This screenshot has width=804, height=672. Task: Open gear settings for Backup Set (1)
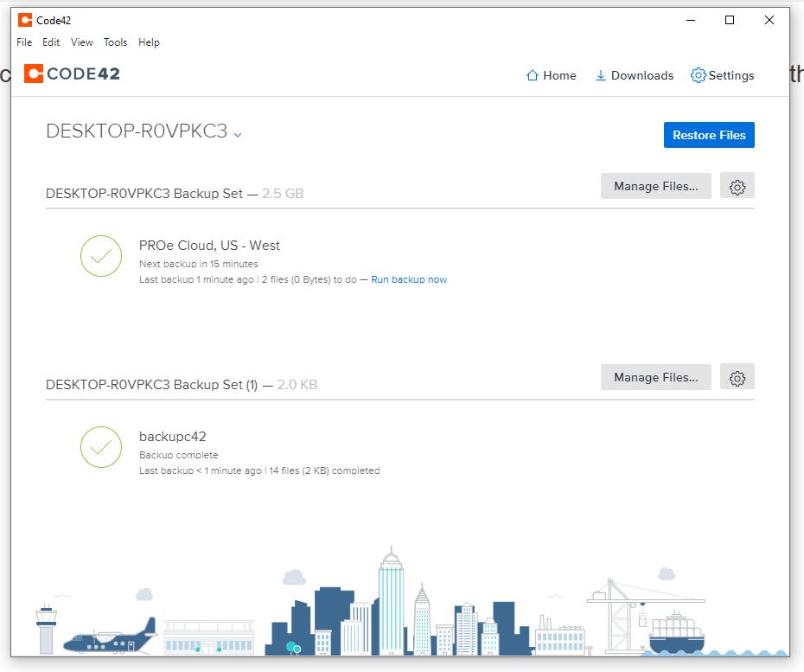tap(737, 377)
